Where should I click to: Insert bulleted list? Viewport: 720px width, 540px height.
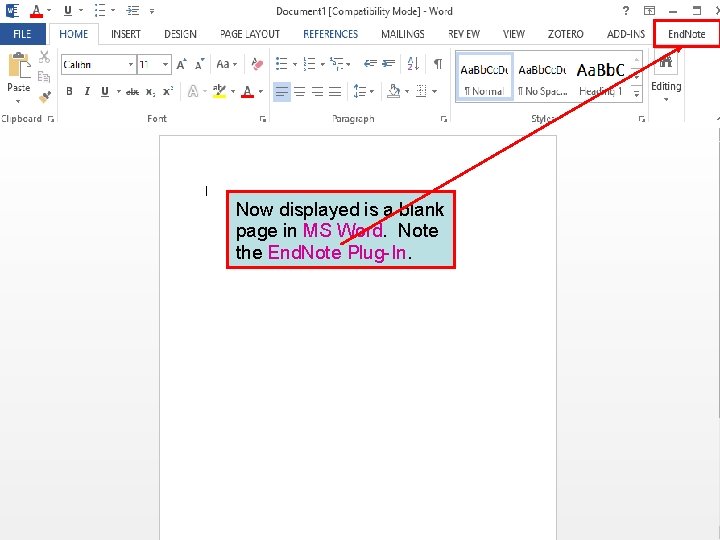281,64
